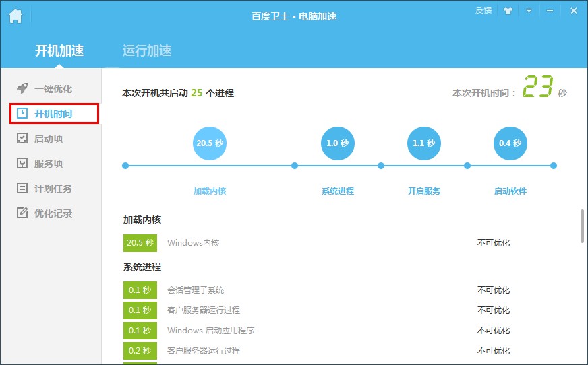The image size is (588, 365).
Task: Click the 23 秒 boot time display
Action: coord(544,86)
